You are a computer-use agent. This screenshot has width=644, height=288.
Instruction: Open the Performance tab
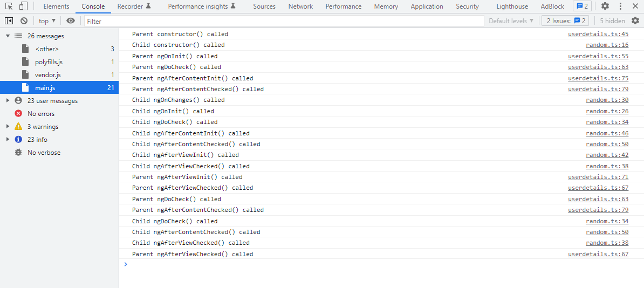(x=344, y=6)
